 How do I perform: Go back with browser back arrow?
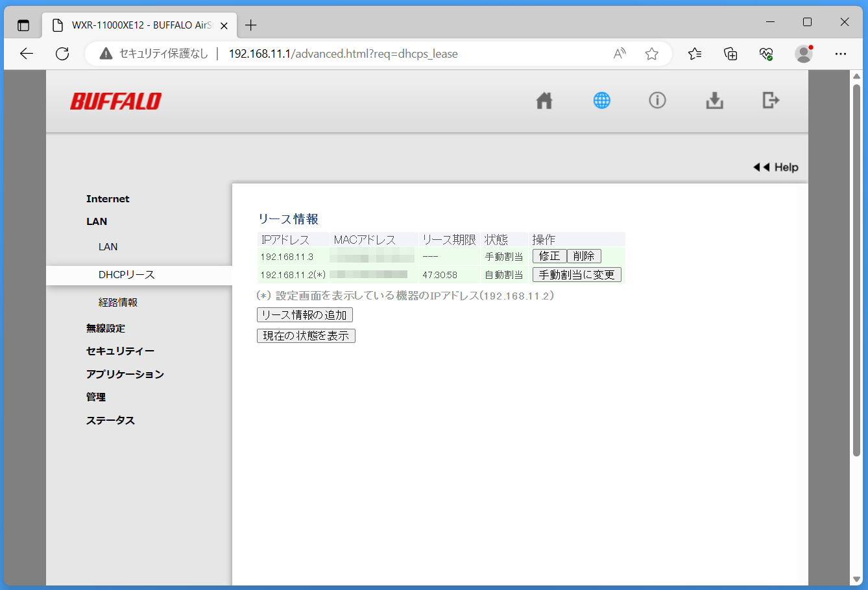pos(27,54)
